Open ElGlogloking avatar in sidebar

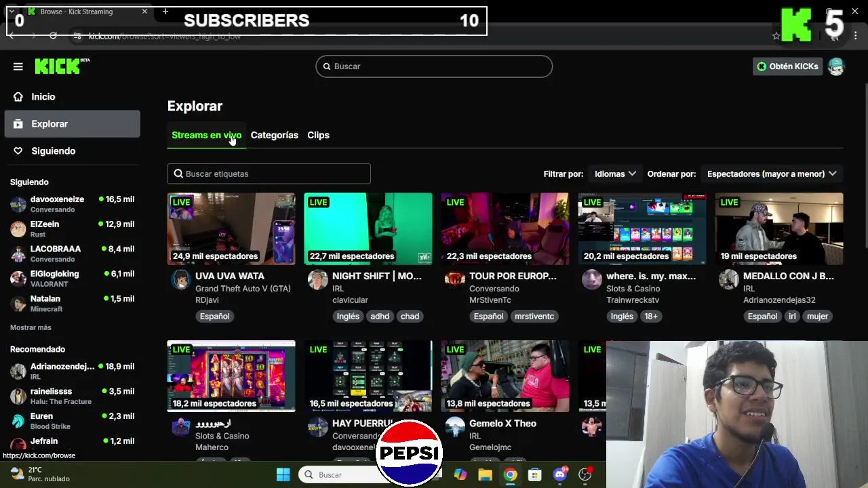[18, 279]
